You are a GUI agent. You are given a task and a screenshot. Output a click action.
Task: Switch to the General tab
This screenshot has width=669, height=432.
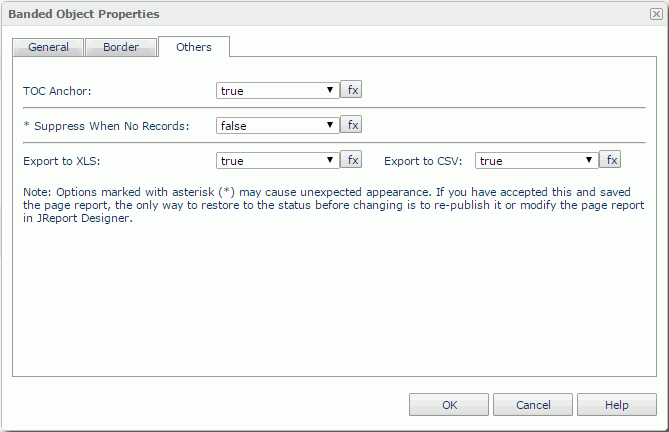(48, 47)
